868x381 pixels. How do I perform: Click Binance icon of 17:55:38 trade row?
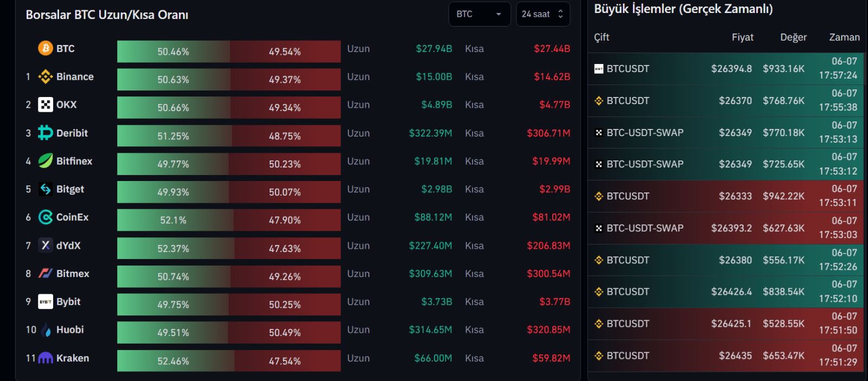(599, 101)
